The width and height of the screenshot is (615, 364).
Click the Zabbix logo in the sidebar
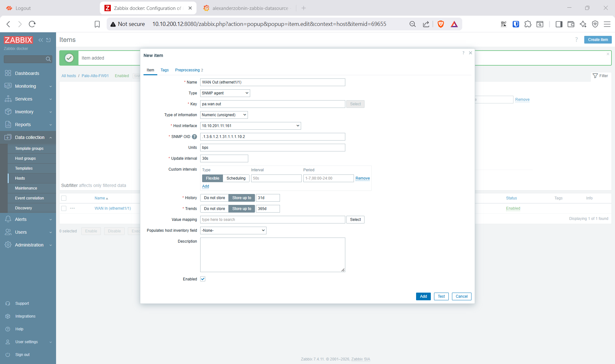(18, 40)
